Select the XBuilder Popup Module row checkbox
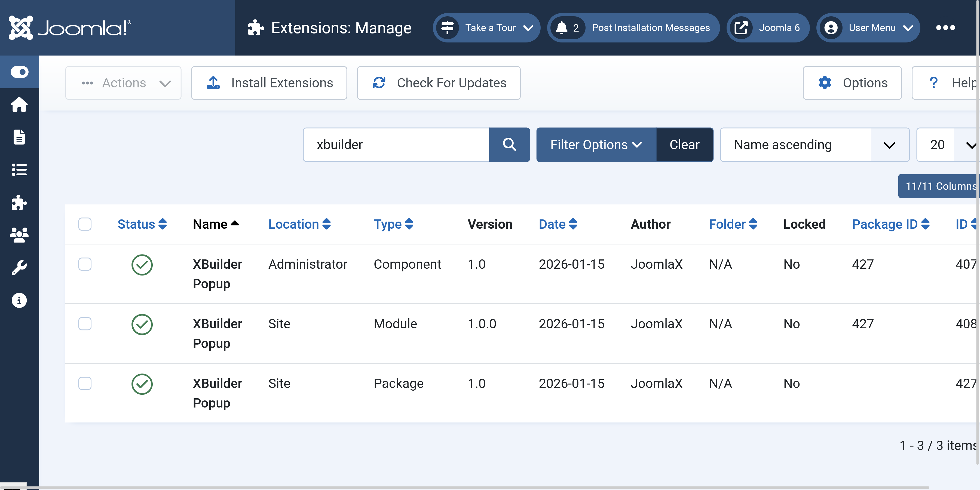980x490 pixels. [85, 324]
